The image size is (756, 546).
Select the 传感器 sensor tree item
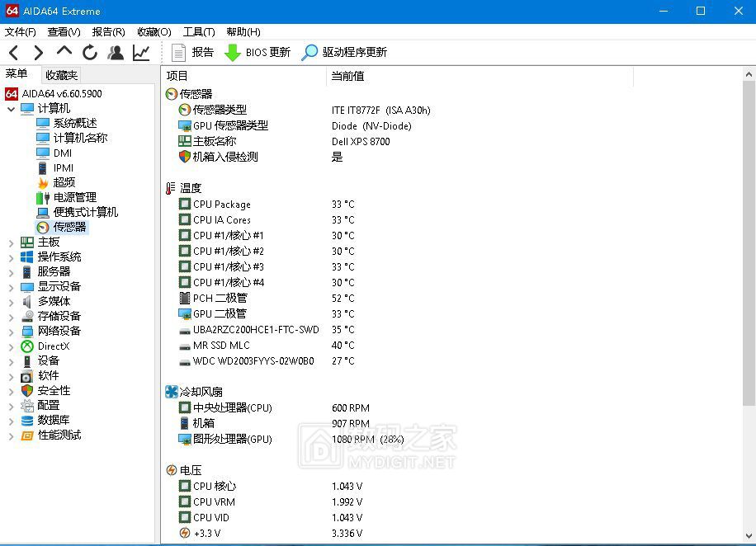click(x=69, y=227)
